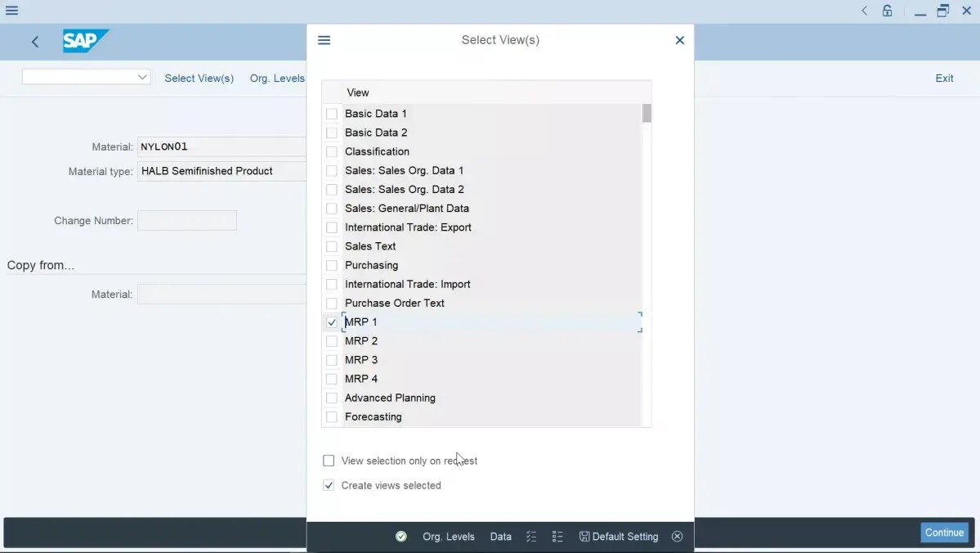Check International Trade: Import view
This screenshot has height=553, width=980.
pyautogui.click(x=332, y=285)
